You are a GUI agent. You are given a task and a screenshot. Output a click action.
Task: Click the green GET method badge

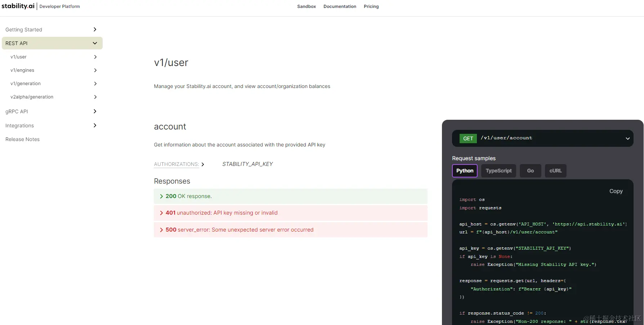coord(468,139)
